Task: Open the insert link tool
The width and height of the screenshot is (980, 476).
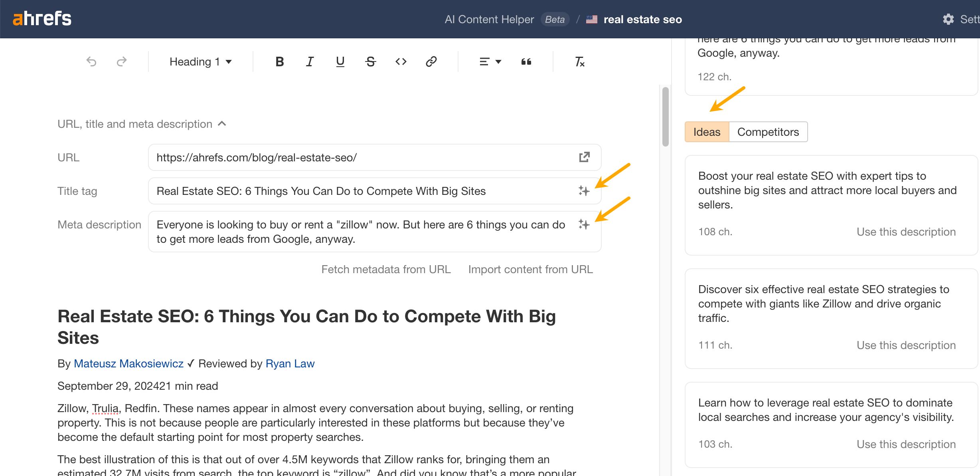Action: [431, 61]
